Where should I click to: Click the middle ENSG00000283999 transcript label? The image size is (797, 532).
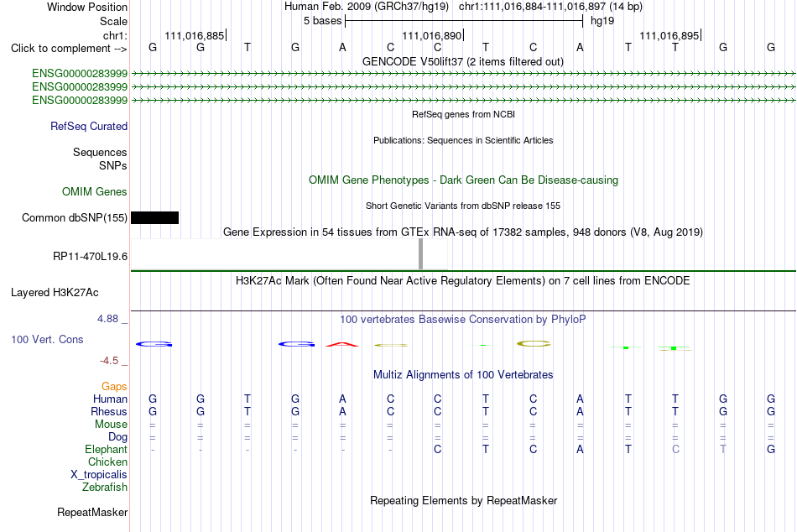tap(80, 87)
